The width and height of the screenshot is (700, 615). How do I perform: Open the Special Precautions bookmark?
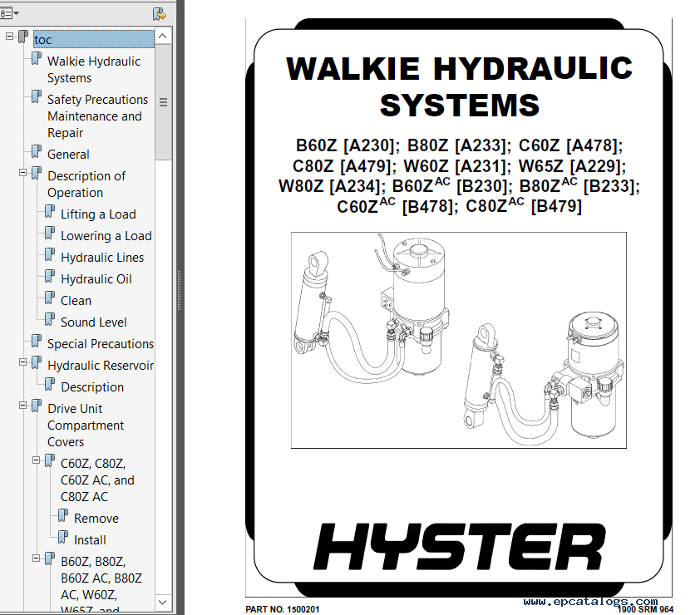click(x=101, y=343)
